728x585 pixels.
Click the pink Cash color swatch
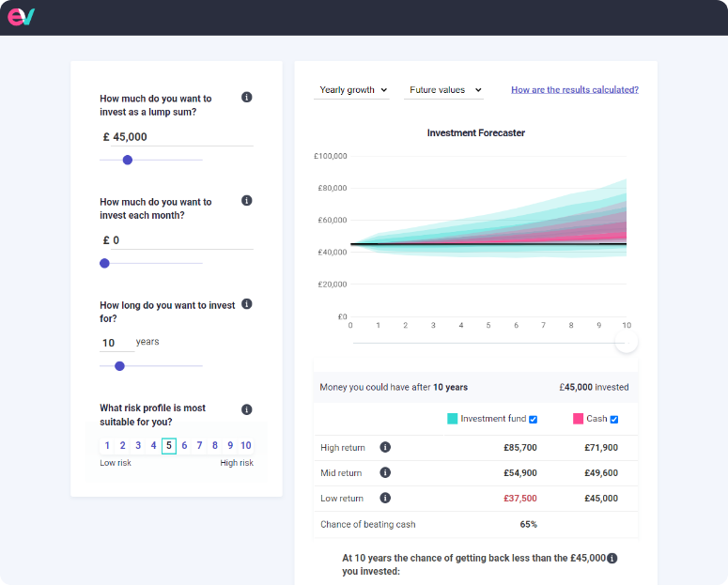(578, 419)
